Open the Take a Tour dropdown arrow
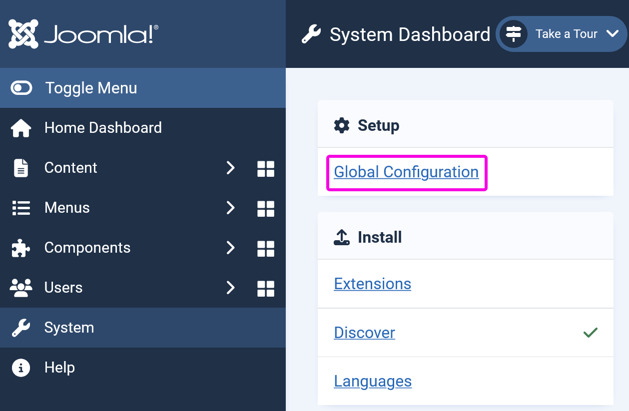629x411 pixels. 612,34
